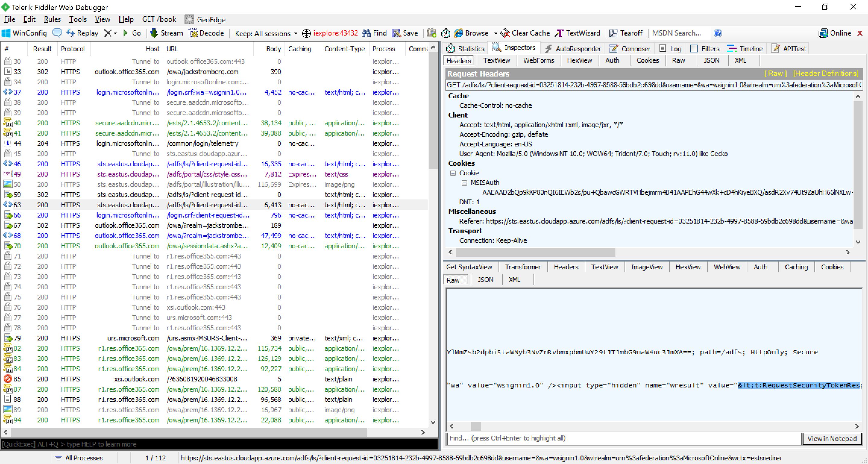868x464 pixels.
Task: Click the comment balloon icon
Action: click(x=57, y=33)
